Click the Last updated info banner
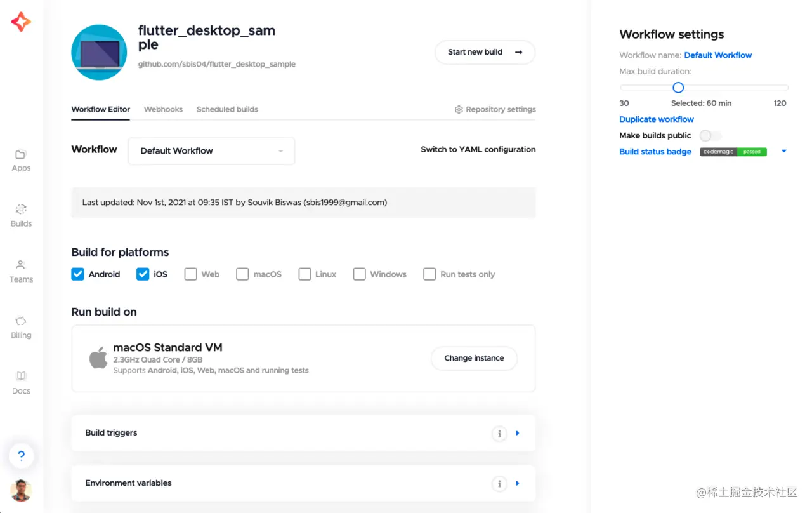This screenshot has height=513, width=812. pyautogui.click(x=303, y=203)
